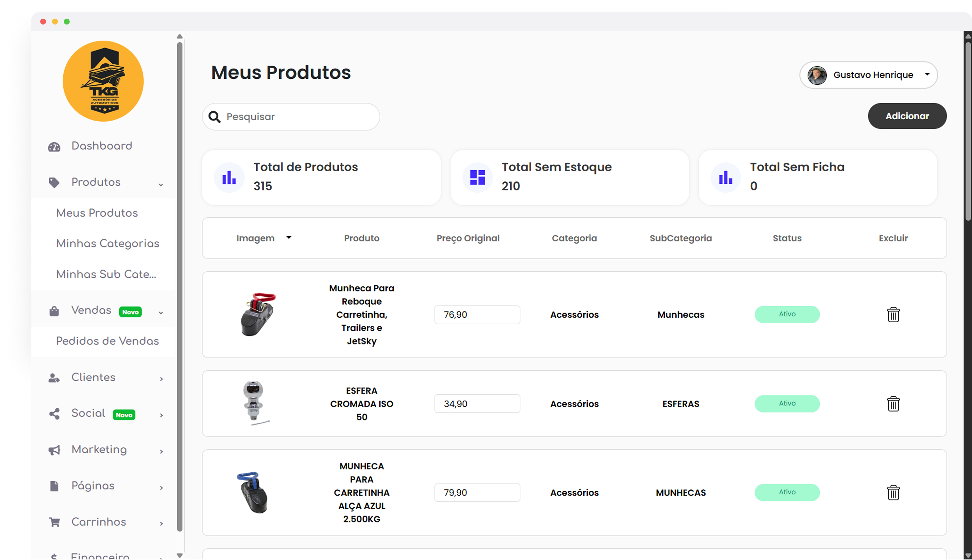Open the Imagem column dropdown arrow
The width and height of the screenshot is (972, 560).
288,238
